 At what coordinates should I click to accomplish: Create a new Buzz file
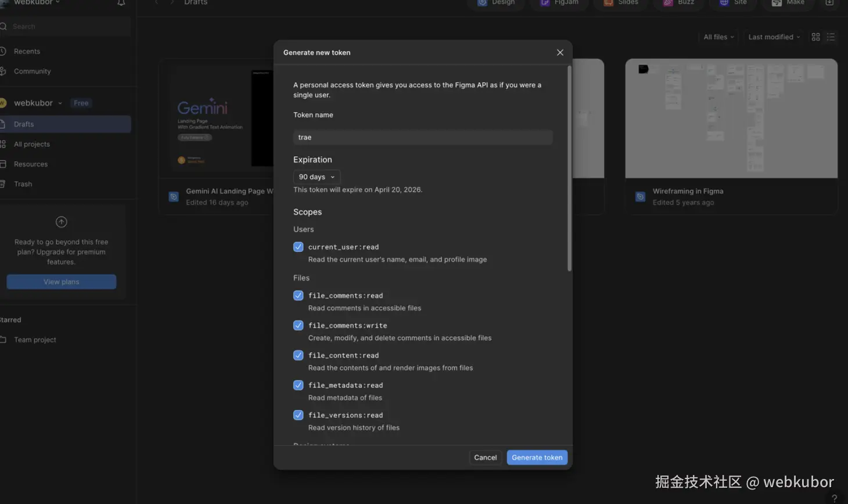point(680,3)
